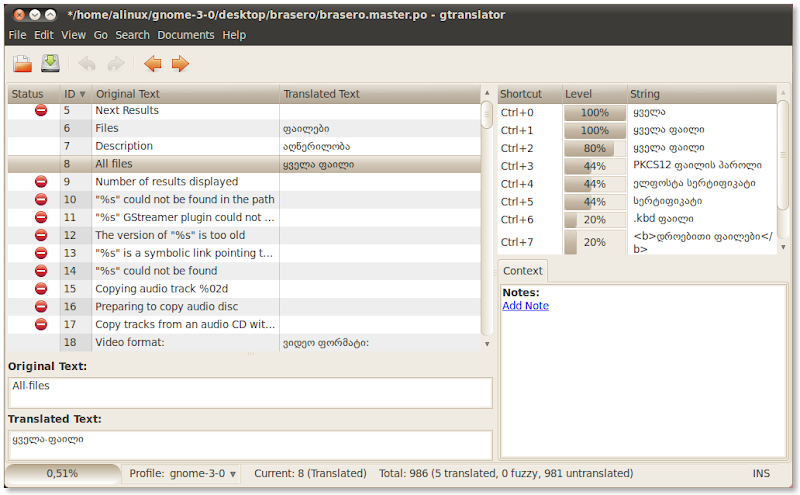Open the gnome-3-0 profile dropdown

click(x=182, y=474)
